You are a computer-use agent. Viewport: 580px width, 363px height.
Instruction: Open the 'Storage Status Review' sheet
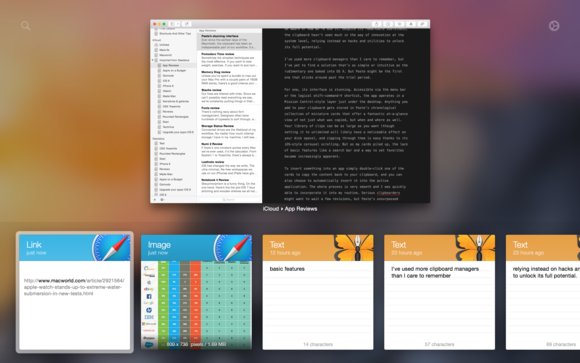tap(229, 131)
